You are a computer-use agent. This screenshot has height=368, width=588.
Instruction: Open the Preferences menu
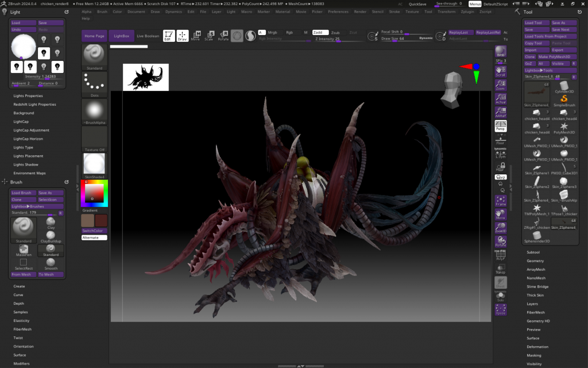pos(338,11)
